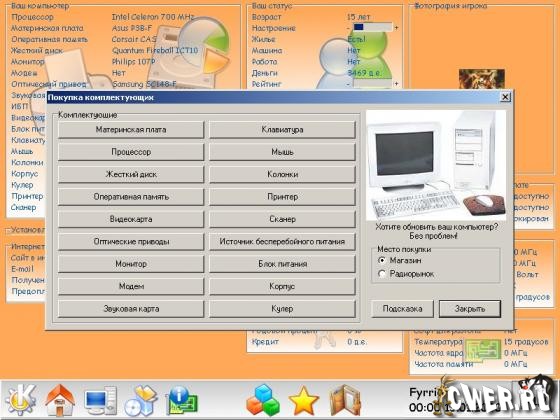Choose the Блок питания button
The width and height of the screenshot is (560, 420).
tap(282, 264)
